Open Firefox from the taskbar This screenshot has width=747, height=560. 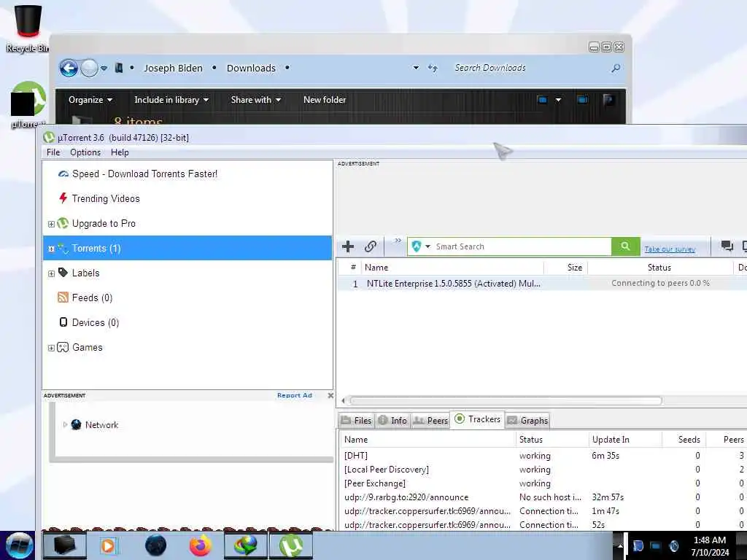tap(201, 545)
